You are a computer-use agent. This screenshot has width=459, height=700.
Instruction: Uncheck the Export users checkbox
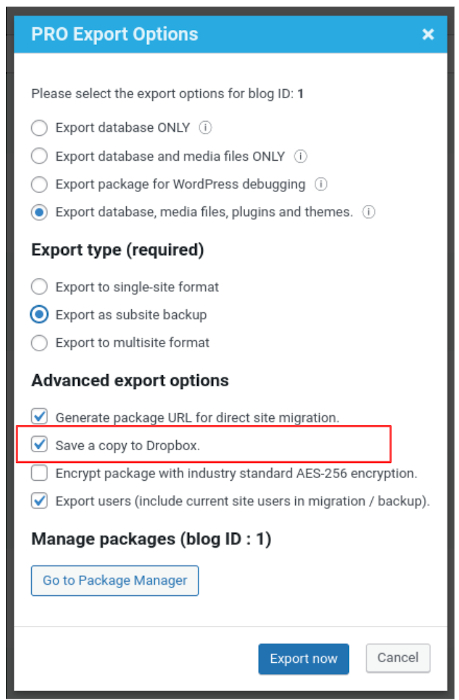point(39,500)
